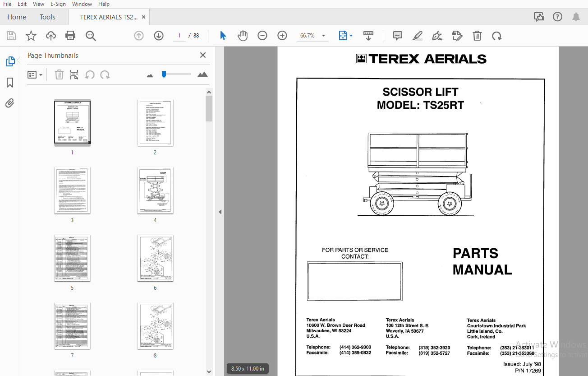588x376 pixels.
Task: Open Bookmarks panel icon
Action: click(x=10, y=83)
